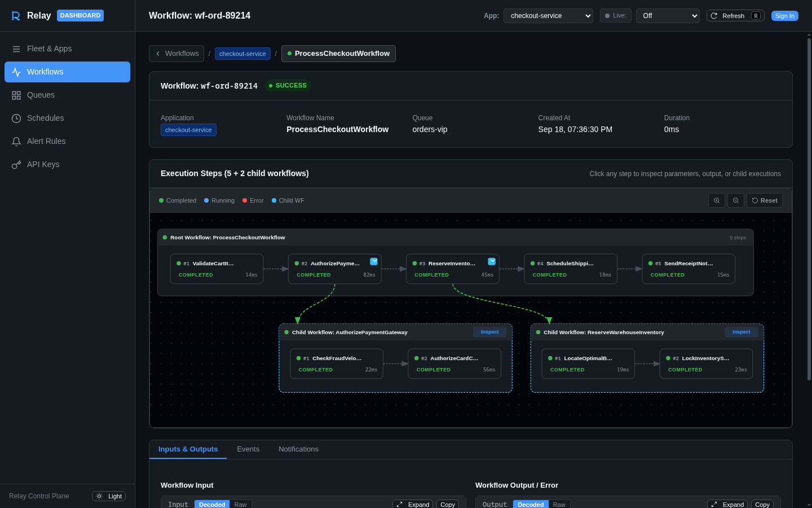Screen dimensions: 812x508
Task: Switch to the Inputs & Outputs tab
Action: point(188,449)
